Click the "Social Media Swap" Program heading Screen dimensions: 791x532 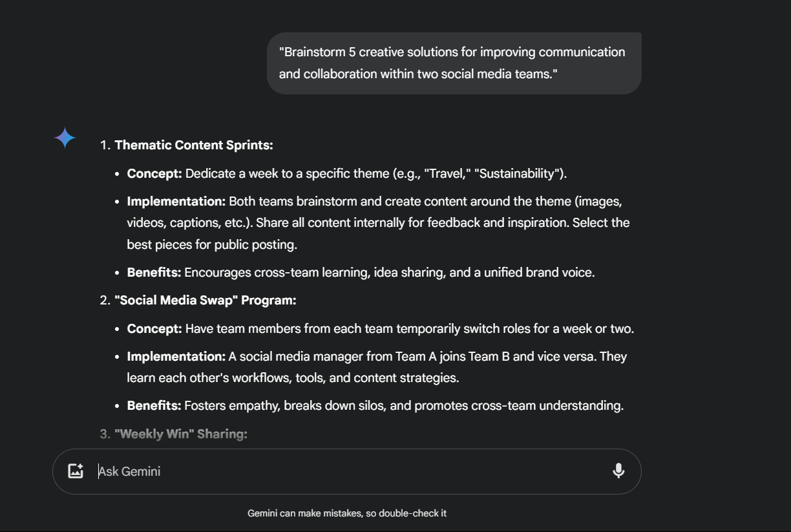[206, 301]
